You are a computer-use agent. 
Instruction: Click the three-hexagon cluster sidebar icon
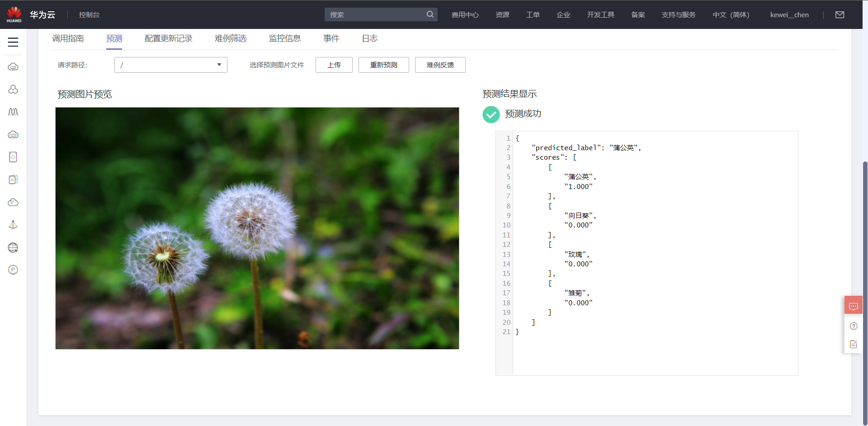[13, 89]
